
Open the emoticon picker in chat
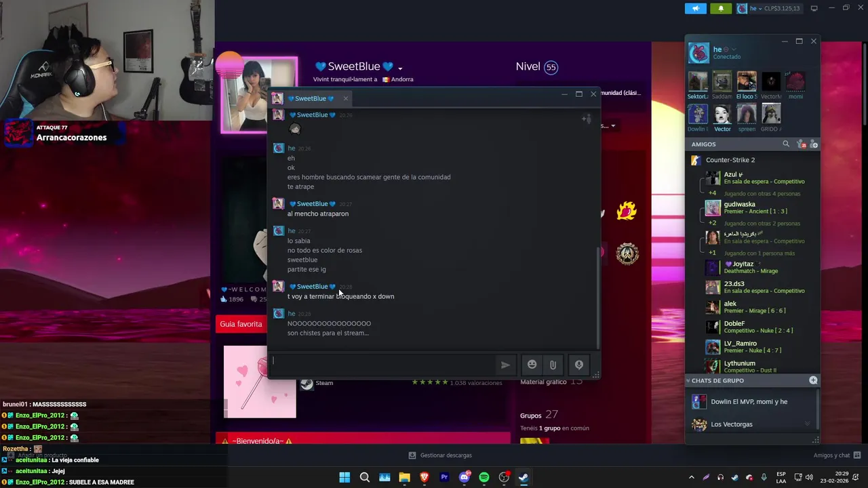point(532,365)
